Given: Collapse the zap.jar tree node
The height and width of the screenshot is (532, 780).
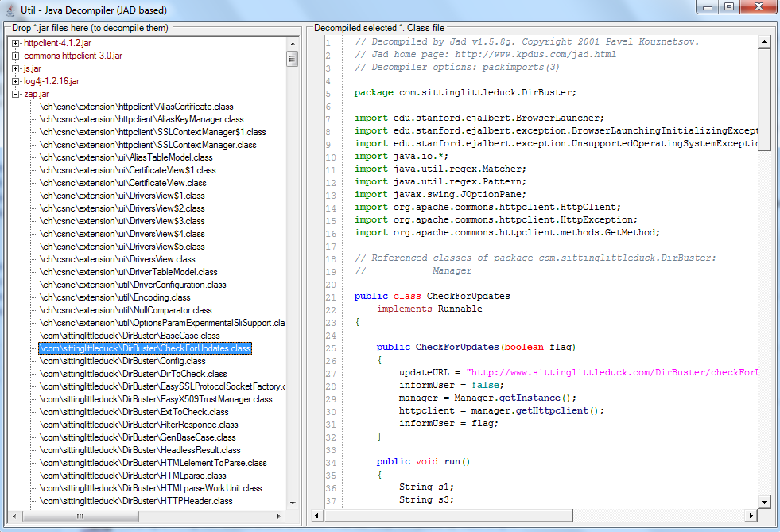Looking at the screenshot, I should pos(16,94).
